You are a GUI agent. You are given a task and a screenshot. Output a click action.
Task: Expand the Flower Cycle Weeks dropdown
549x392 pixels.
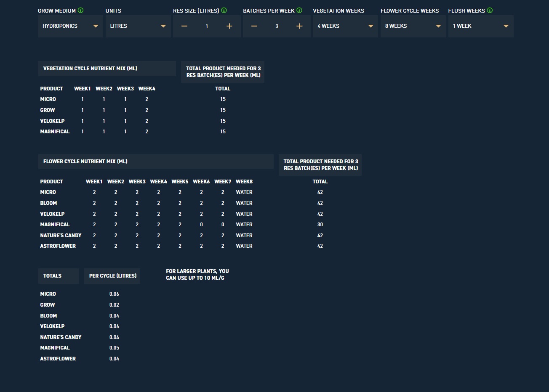413,26
